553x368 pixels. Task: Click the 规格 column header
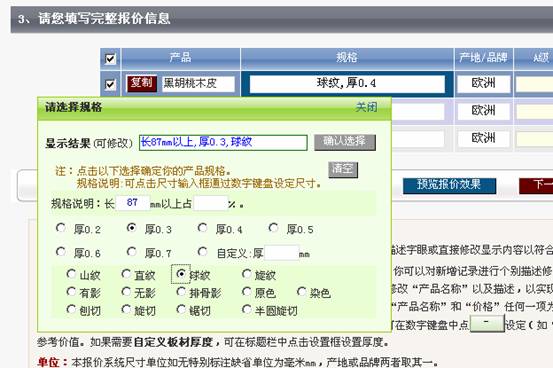(347, 58)
